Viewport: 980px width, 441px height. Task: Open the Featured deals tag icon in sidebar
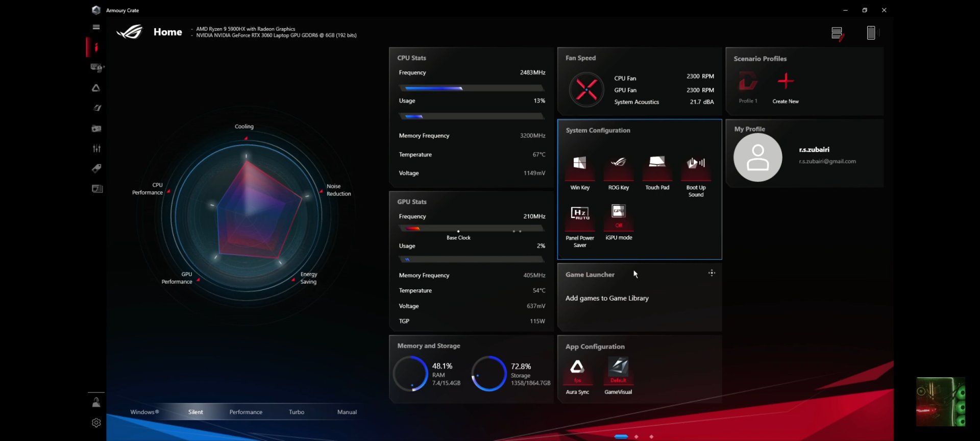coord(96,168)
